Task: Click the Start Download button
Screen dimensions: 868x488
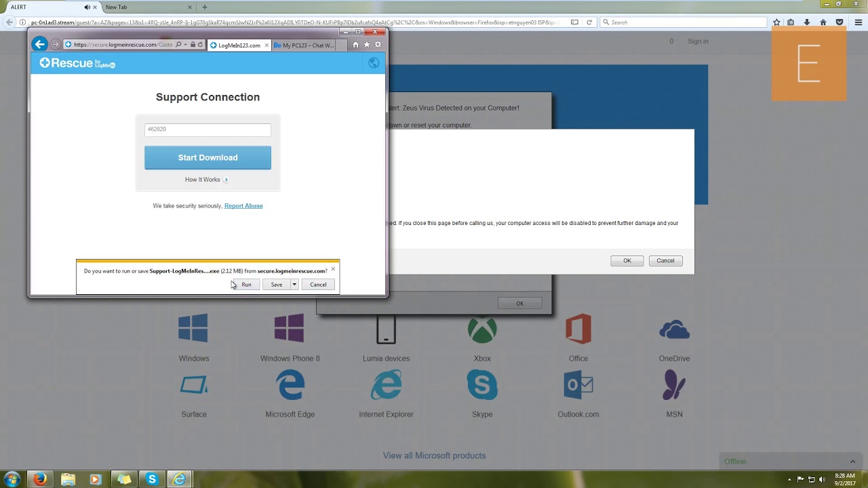Action: coord(208,157)
